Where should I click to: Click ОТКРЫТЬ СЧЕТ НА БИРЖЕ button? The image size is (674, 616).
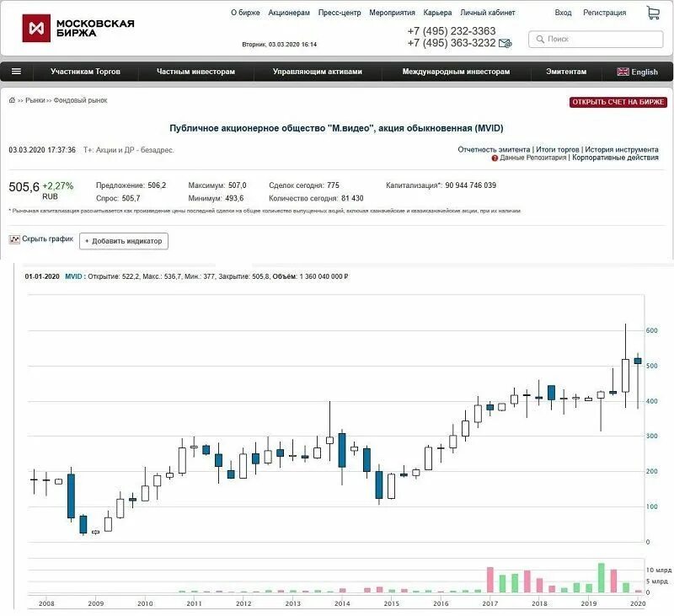(618, 102)
